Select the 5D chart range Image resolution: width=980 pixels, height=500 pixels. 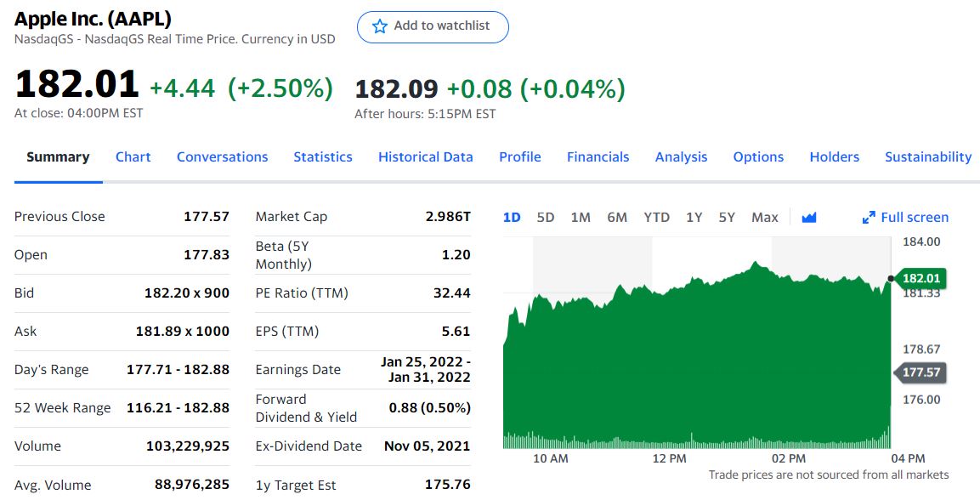(546, 217)
